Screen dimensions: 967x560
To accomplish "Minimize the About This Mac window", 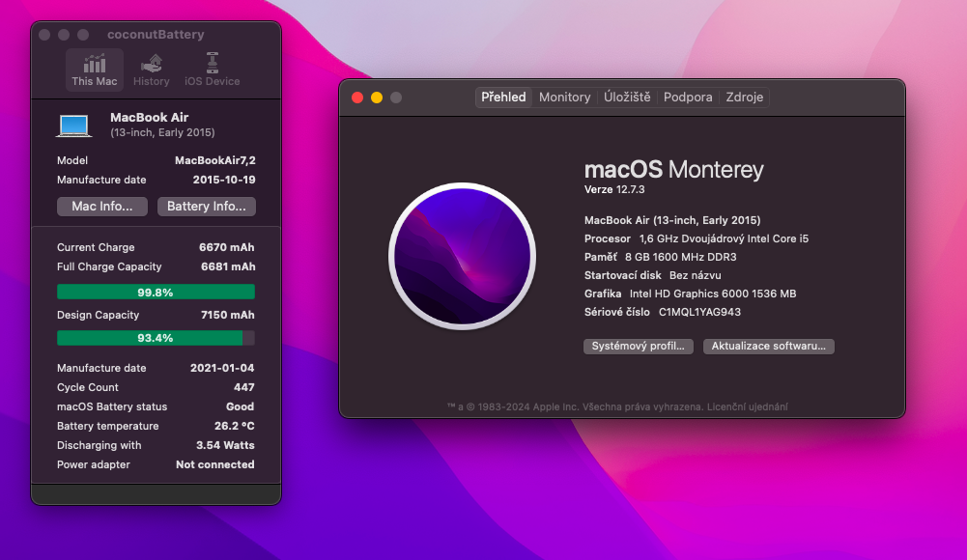I will click(x=377, y=98).
